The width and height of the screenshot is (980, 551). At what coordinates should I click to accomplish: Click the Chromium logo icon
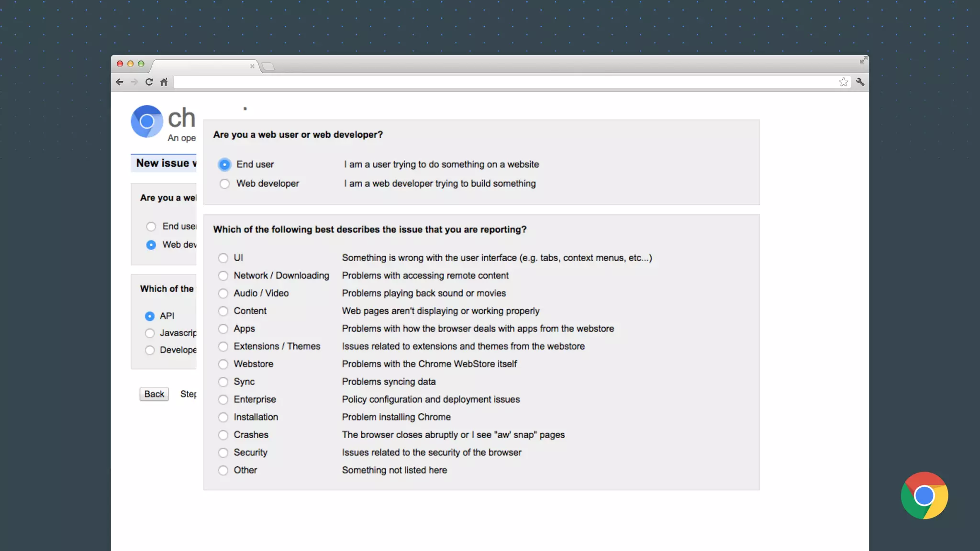[x=147, y=121]
